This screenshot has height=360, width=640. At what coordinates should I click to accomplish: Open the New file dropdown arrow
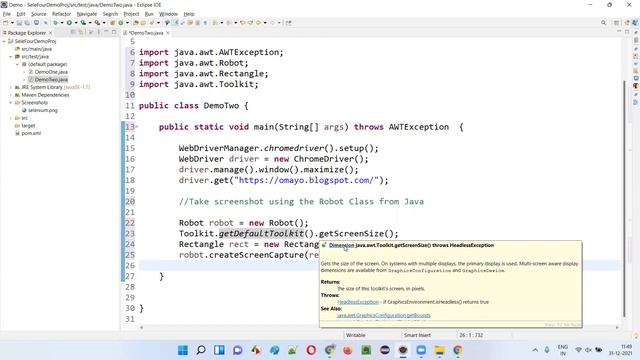coord(12,23)
